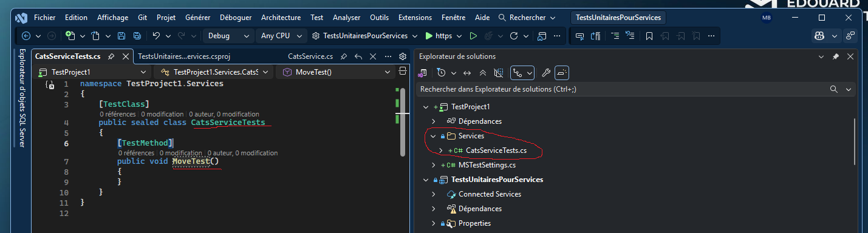This screenshot has height=233, width=868.
Task: Open Properties wrench icon in Solution Explorer
Action: pos(545,73)
